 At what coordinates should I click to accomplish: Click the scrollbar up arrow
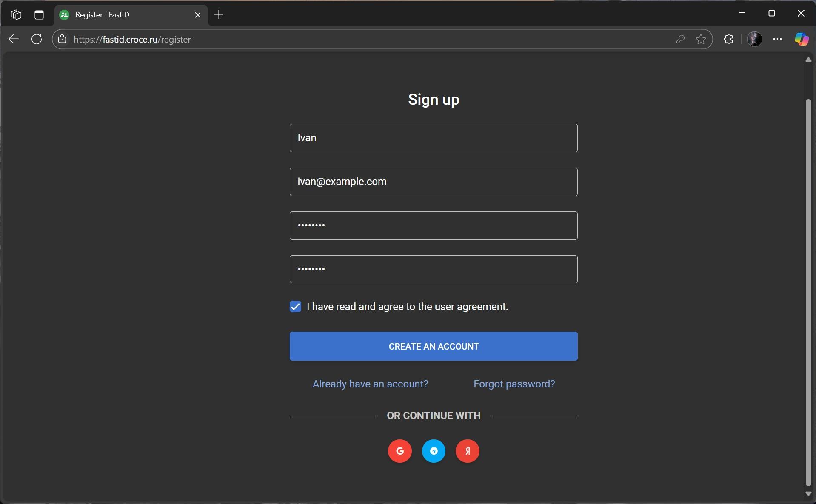tap(808, 60)
